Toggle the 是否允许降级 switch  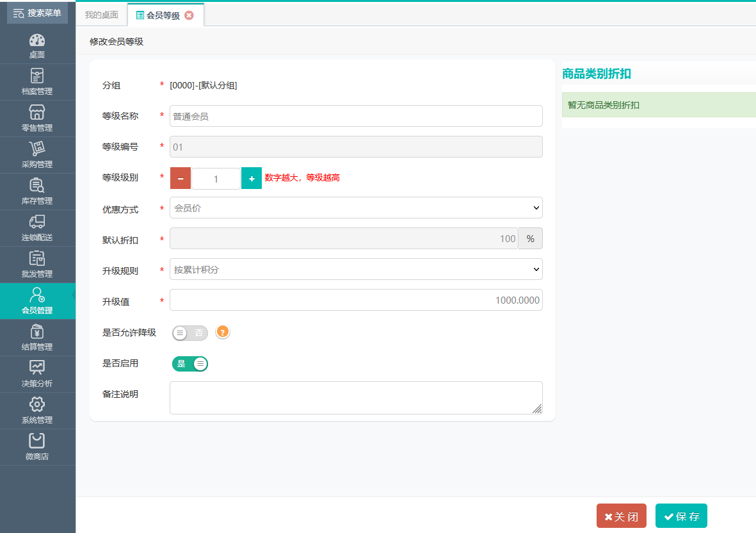190,333
